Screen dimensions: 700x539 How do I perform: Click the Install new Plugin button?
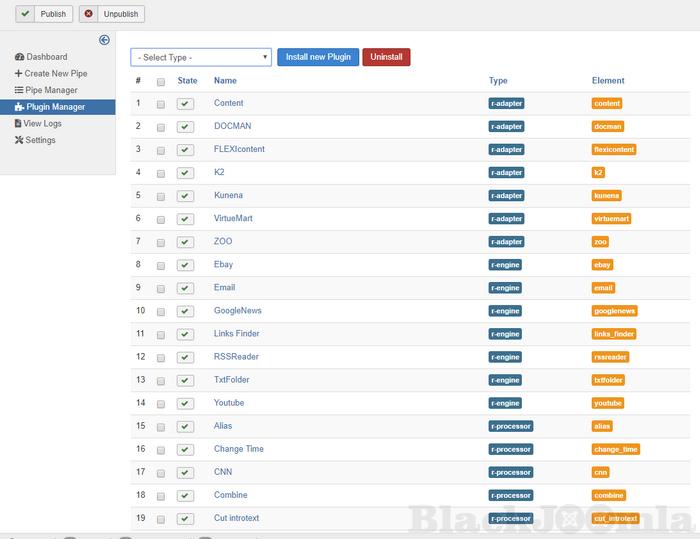[317, 57]
